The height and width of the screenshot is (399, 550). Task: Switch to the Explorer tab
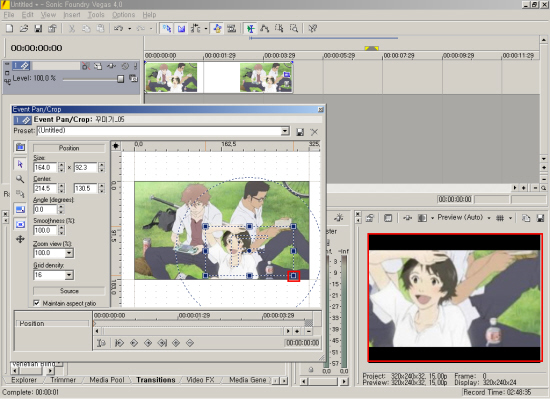pyautogui.click(x=24, y=380)
